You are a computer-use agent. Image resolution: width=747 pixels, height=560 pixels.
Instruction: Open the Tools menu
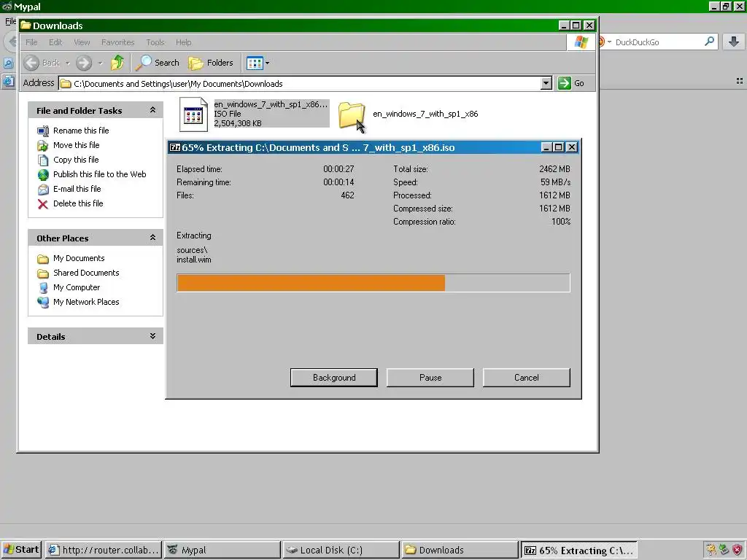coord(155,42)
